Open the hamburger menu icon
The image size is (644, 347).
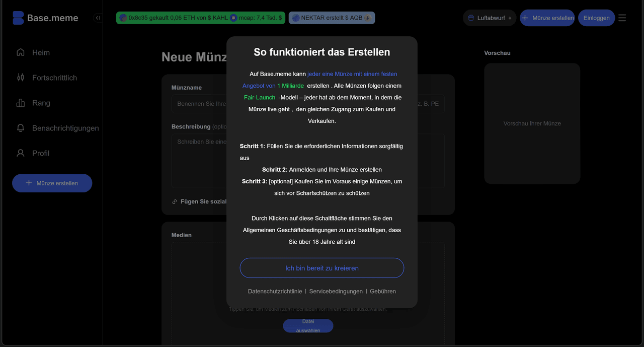pos(622,17)
